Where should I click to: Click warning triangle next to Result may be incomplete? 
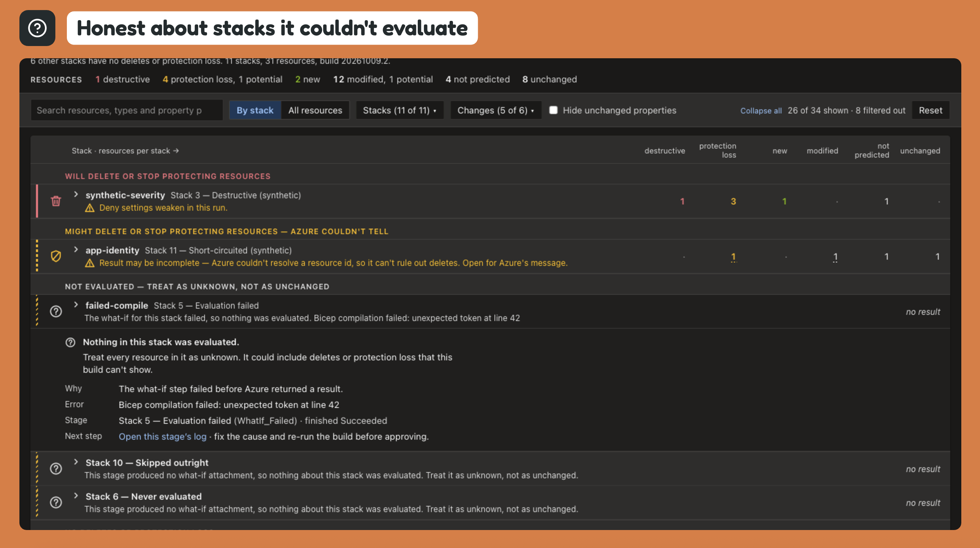pyautogui.click(x=90, y=263)
